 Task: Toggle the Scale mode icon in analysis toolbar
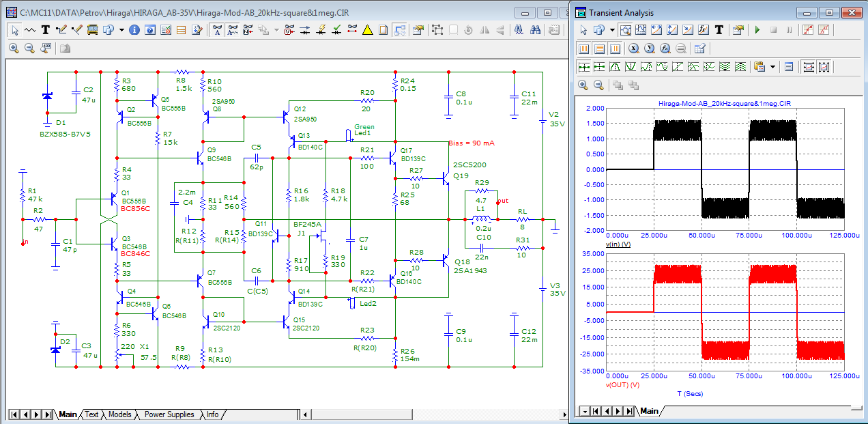(x=624, y=30)
